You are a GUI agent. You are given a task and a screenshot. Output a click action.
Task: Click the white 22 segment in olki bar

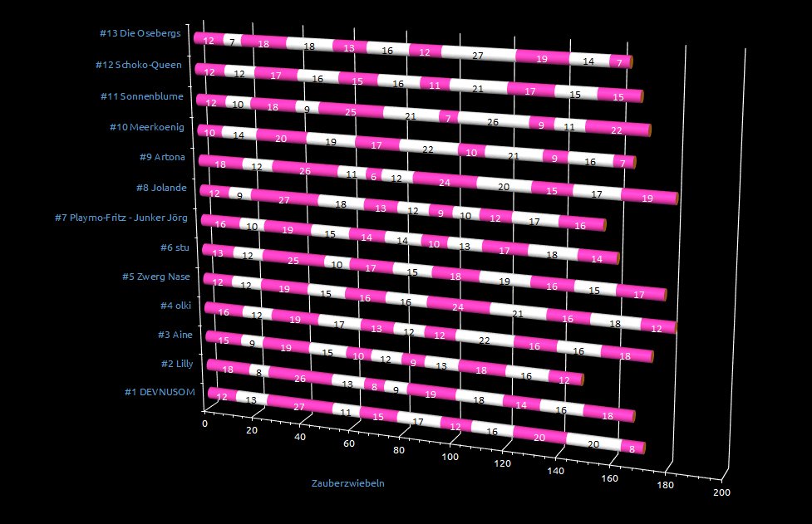tap(484, 340)
